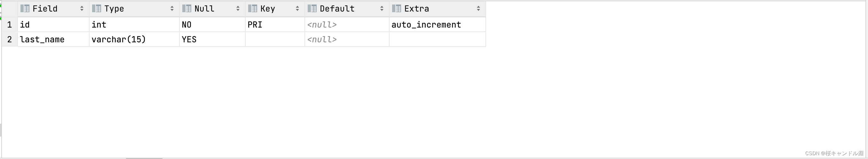Toggle sort arrows on Key column
This screenshot has width=868, height=159.
point(297,8)
